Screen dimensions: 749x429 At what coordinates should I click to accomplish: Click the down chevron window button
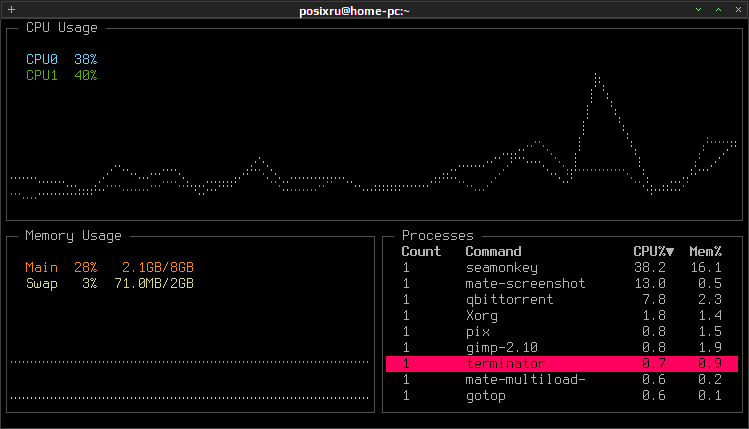[x=698, y=10]
